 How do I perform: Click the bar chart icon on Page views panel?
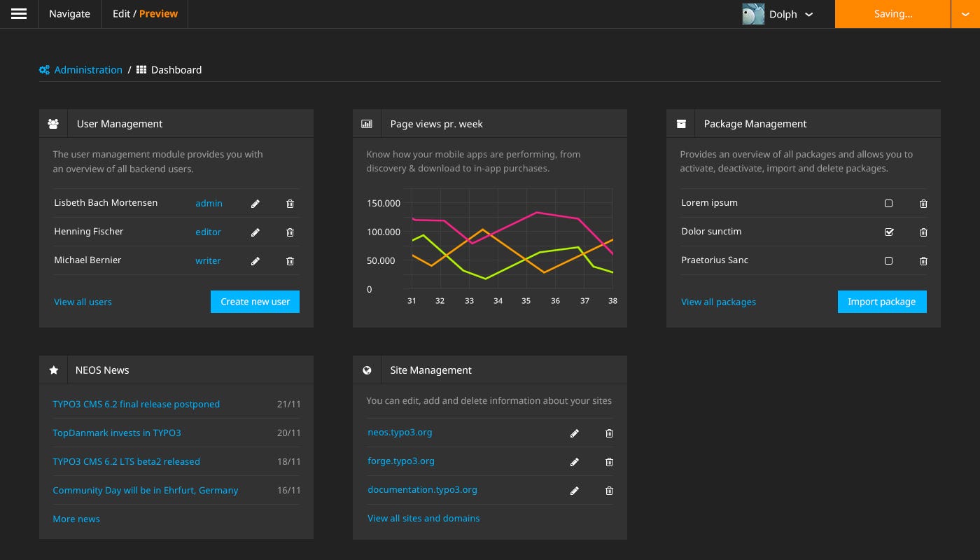point(367,123)
